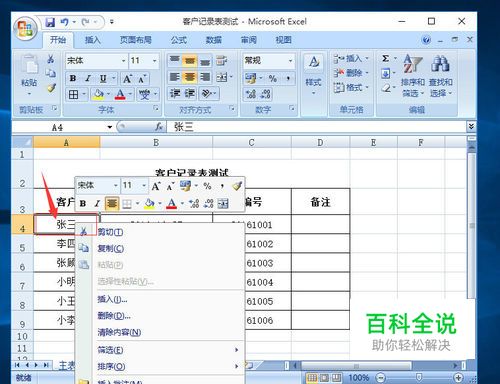The width and height of the screenshot is (500, 384).
Task: Open the Name Box dropdown arrow
Action: [110, 127]
